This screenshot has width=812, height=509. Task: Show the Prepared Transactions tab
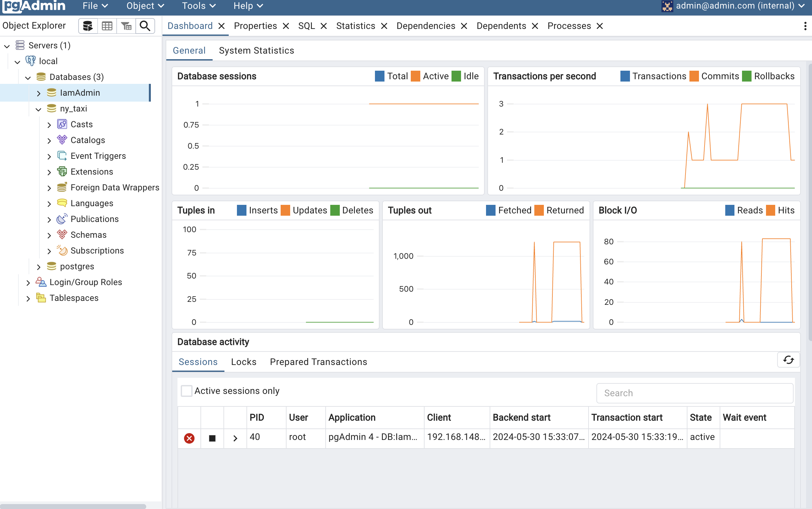point(318,362)
